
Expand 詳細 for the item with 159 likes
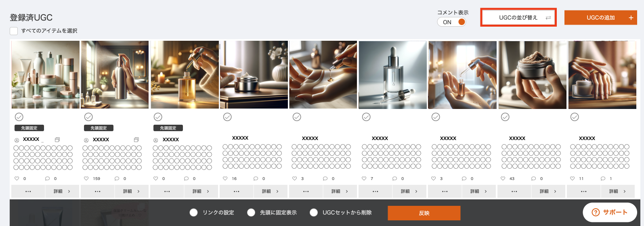click(x=132, y=192)
